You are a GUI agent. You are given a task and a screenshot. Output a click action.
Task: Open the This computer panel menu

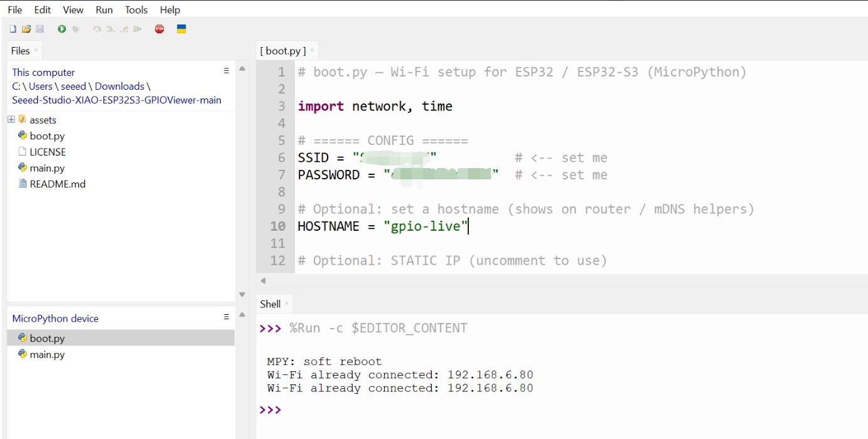227,71
